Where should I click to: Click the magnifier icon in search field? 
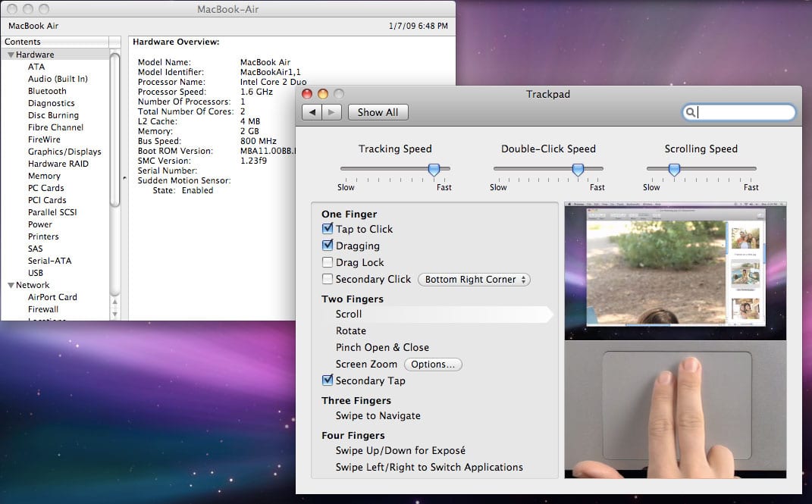[690, 112]
